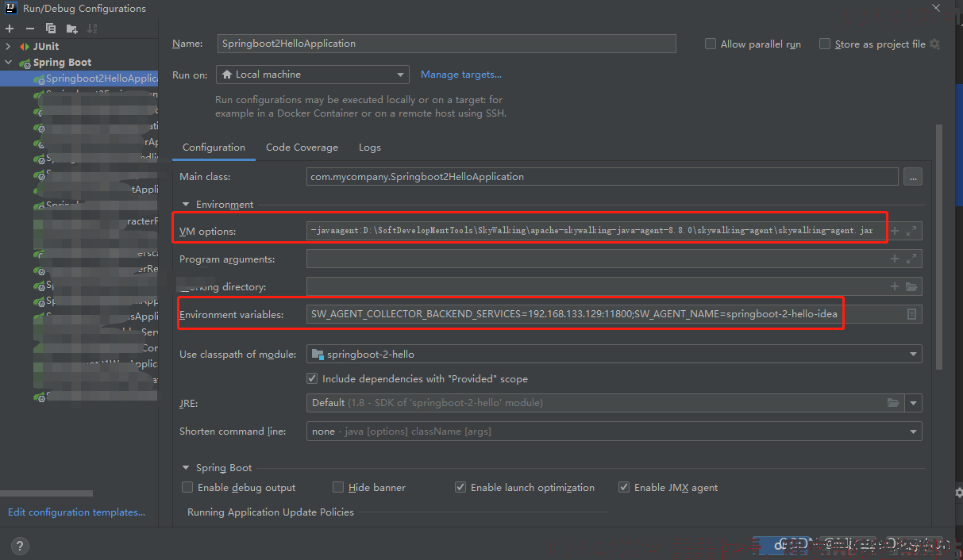Click the save configuration folder icon
This screenshot has height=560, width=963.
pyautogui.click(x=71, y=29)
